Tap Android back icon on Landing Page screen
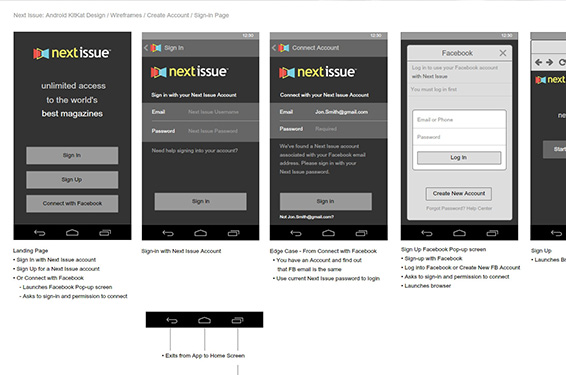The height and width of the screenshot is (375, 566). pos(40,233)
